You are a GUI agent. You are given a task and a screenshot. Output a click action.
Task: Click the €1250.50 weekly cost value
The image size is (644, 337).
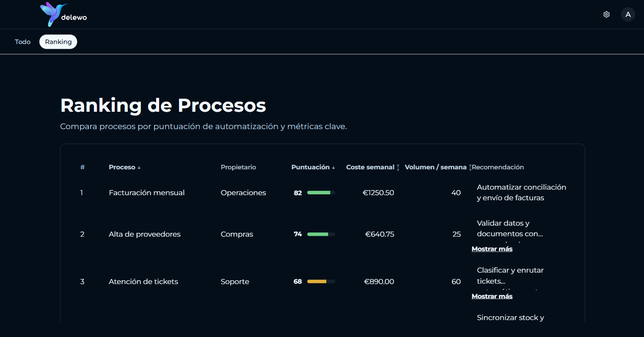pyautogui.click(x=378, y=193)
